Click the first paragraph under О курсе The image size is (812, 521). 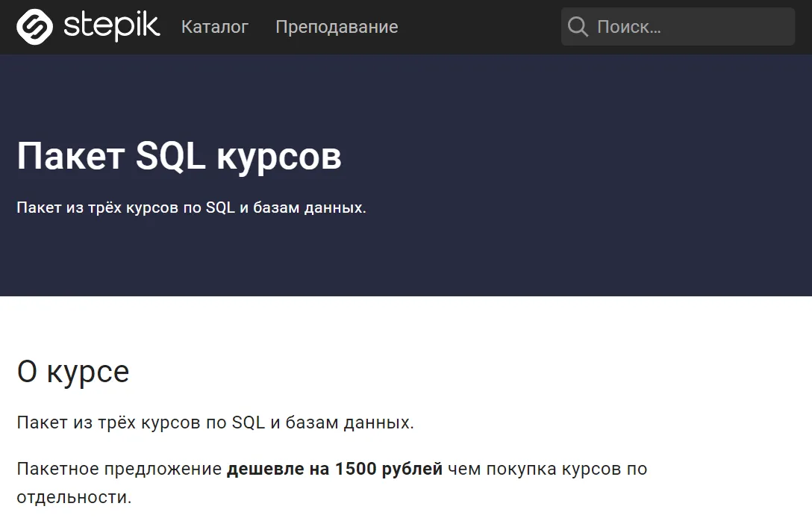click(215, 422)
